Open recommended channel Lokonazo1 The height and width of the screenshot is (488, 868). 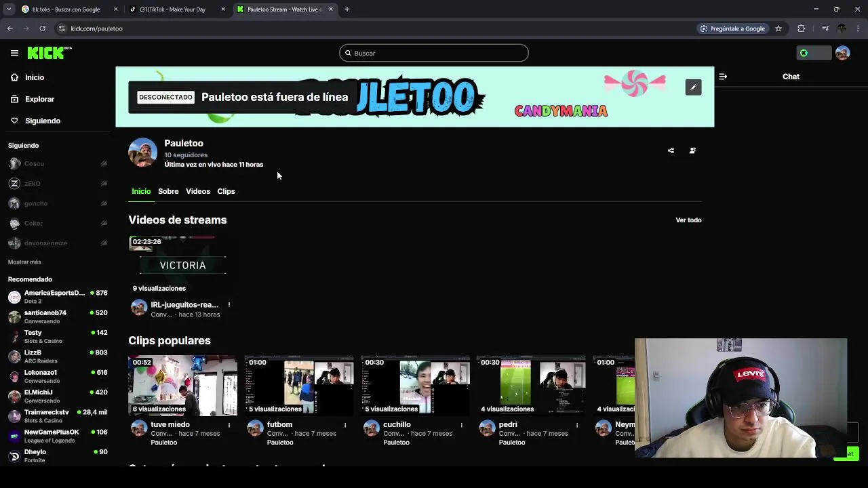pyautogui.click(x=58, y=376)
